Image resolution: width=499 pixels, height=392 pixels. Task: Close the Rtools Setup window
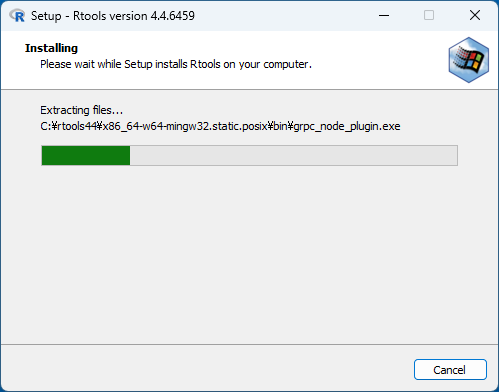tap(475, 15)
